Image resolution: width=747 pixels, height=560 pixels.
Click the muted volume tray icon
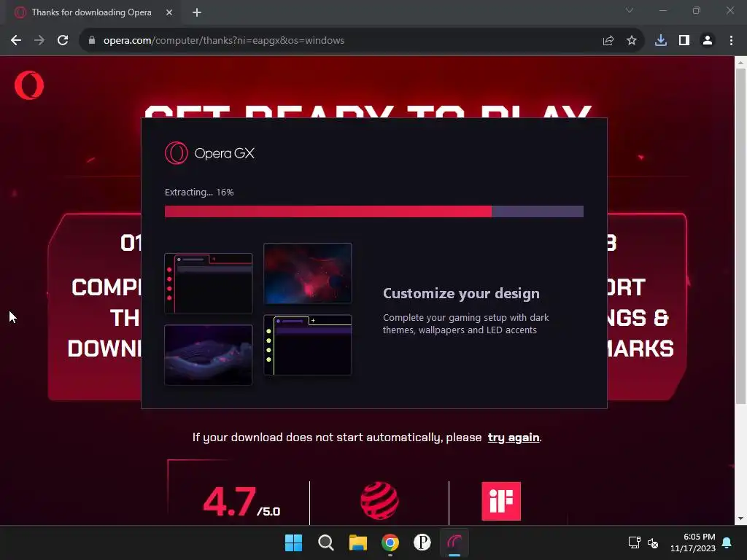653,542
